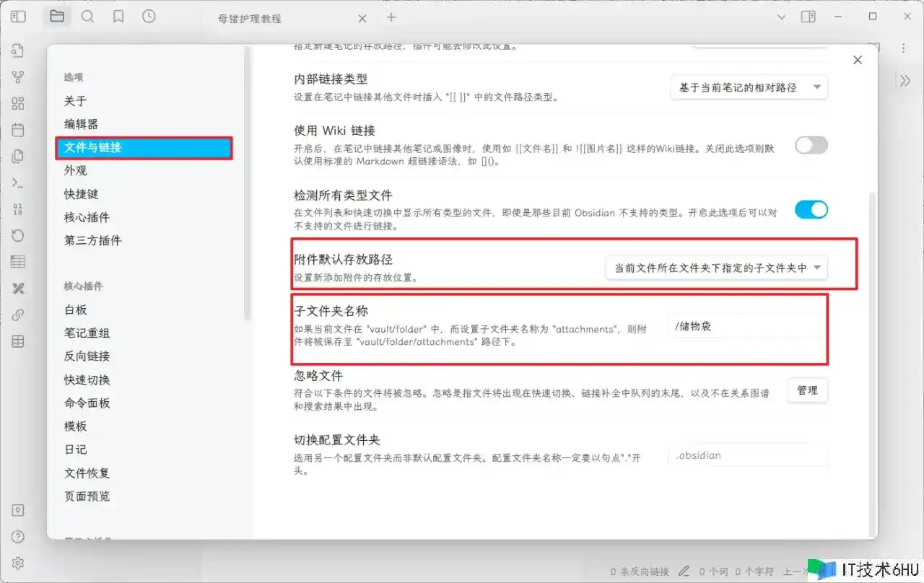The image size is (924, 583).
Task: Select 文件与链接 settings section
Action: 143,147
